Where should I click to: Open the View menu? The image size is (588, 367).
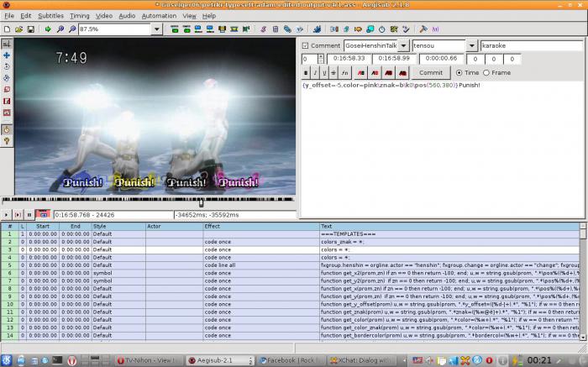point(189,16)
